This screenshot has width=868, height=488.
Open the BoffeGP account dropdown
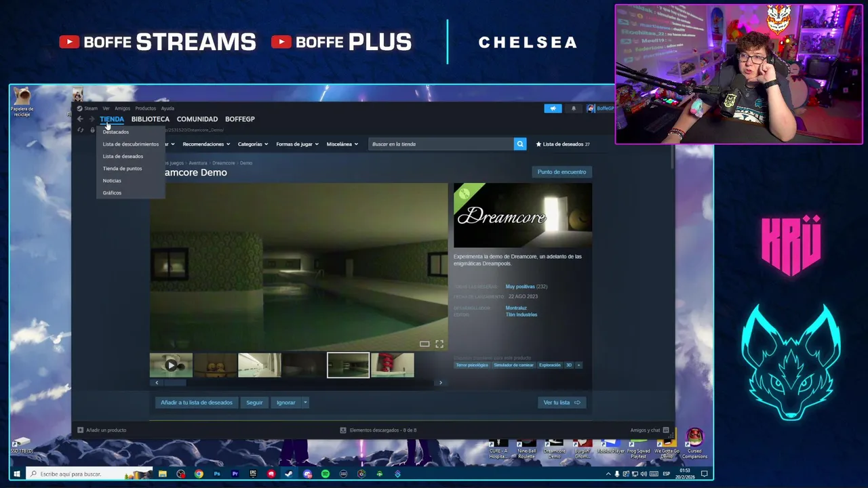pos(601,108)
